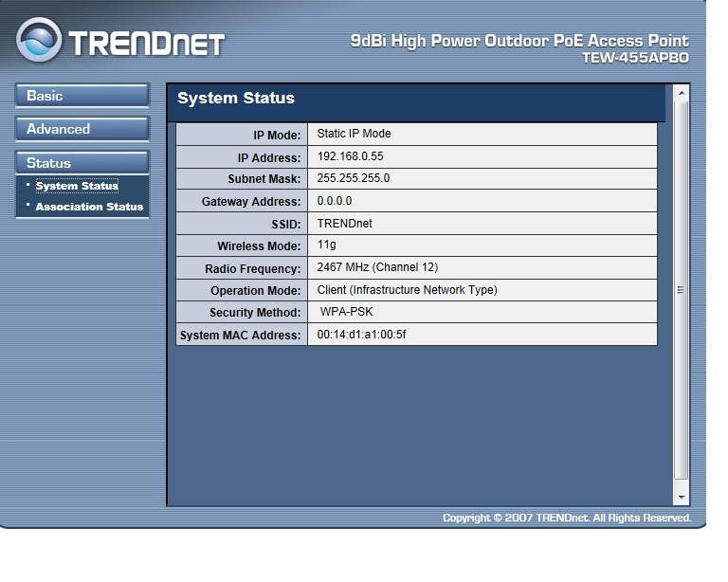
Task: Open the Advanced menu section
Action: [x=82, y=129]
